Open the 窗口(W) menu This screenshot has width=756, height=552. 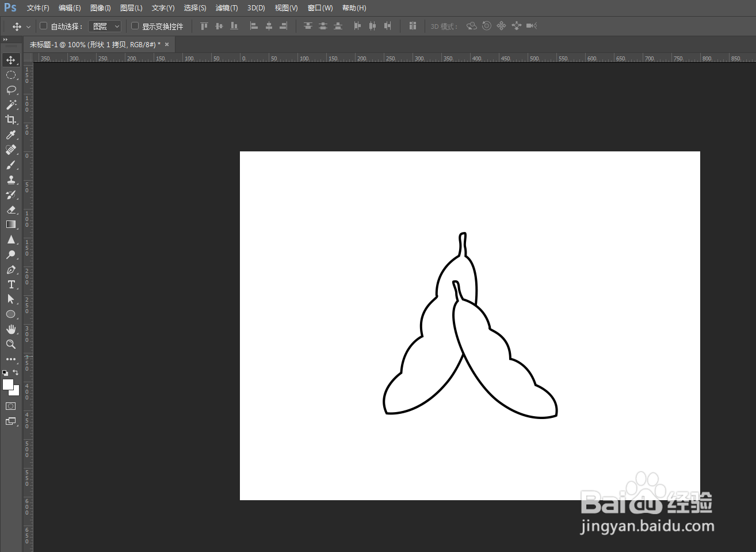coord(320,8)
